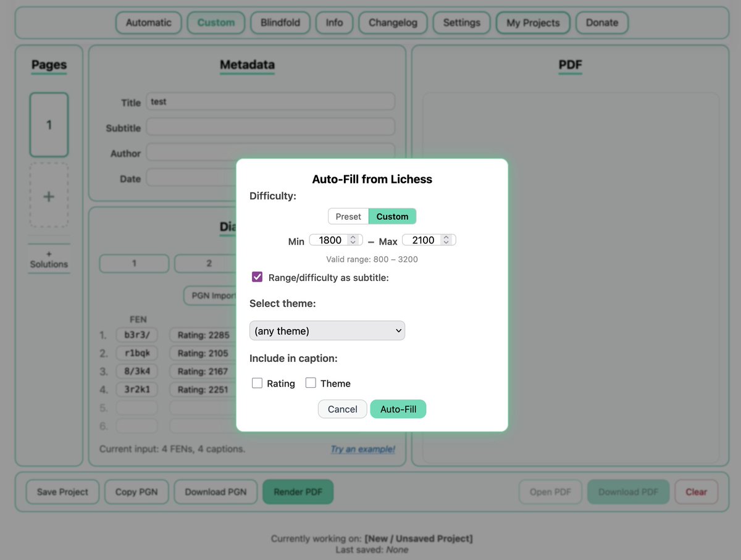Click FEN field 8/3k4
This screenshot has width=741, height=560.
click(137, 372)
